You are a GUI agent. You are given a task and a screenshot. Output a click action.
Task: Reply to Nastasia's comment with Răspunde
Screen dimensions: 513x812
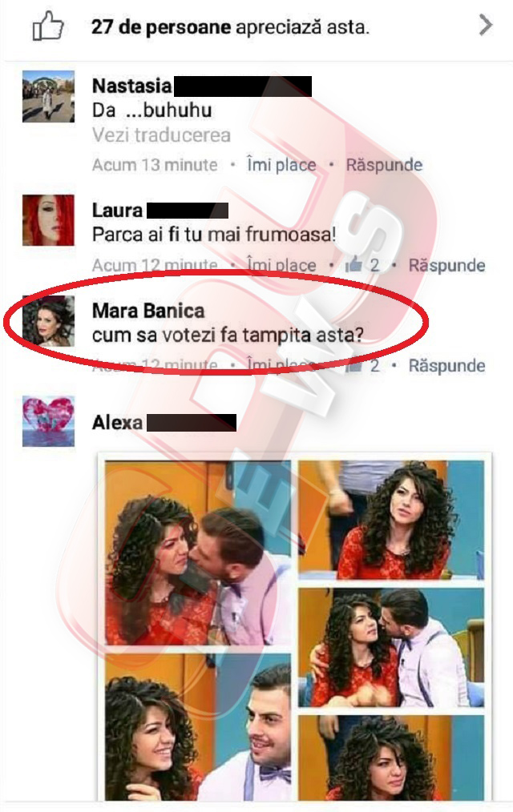(x=384, y=165)
